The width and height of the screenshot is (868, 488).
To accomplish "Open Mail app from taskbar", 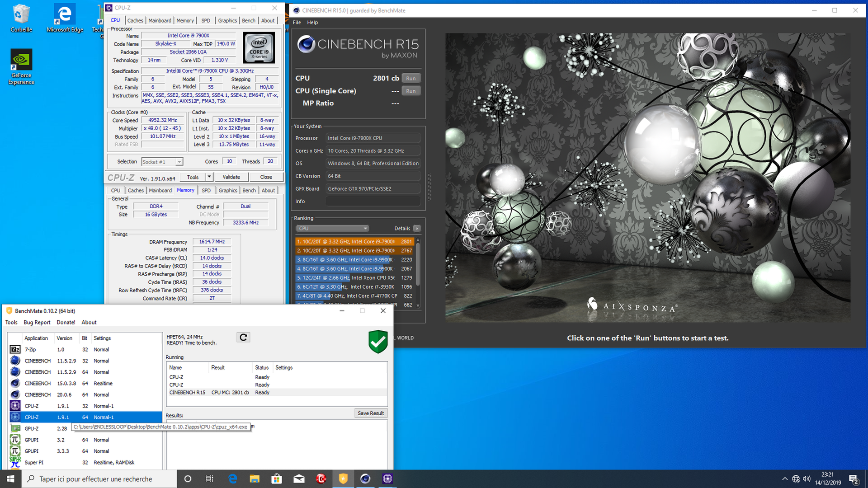I will click(x=299, y=479).
